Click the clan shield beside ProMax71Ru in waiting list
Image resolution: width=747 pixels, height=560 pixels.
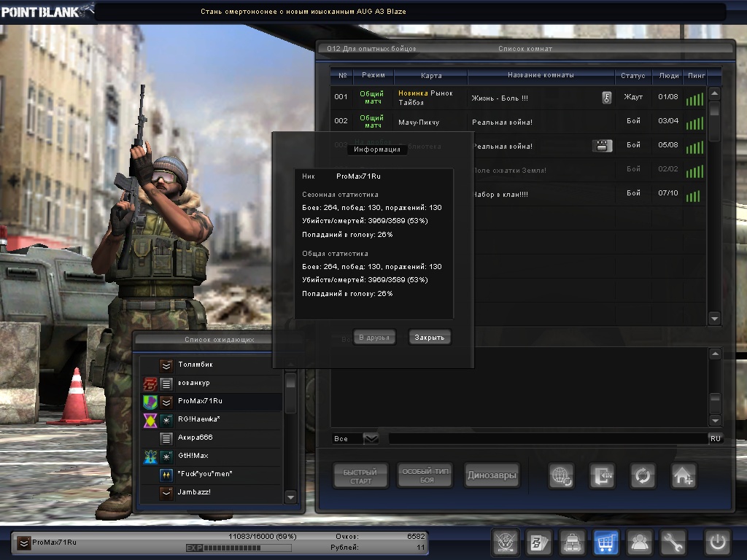tap(150, 402)
